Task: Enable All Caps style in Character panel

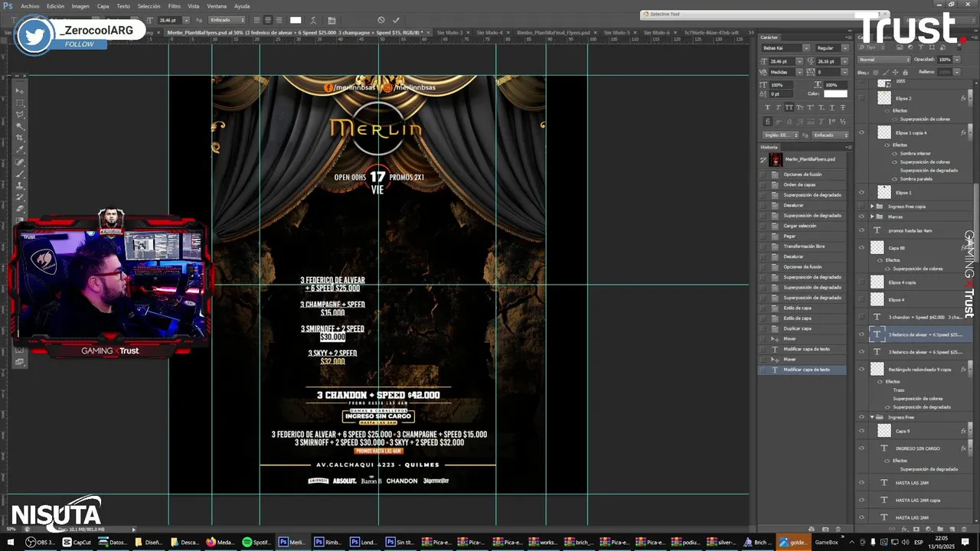Action: coord(789,107)
